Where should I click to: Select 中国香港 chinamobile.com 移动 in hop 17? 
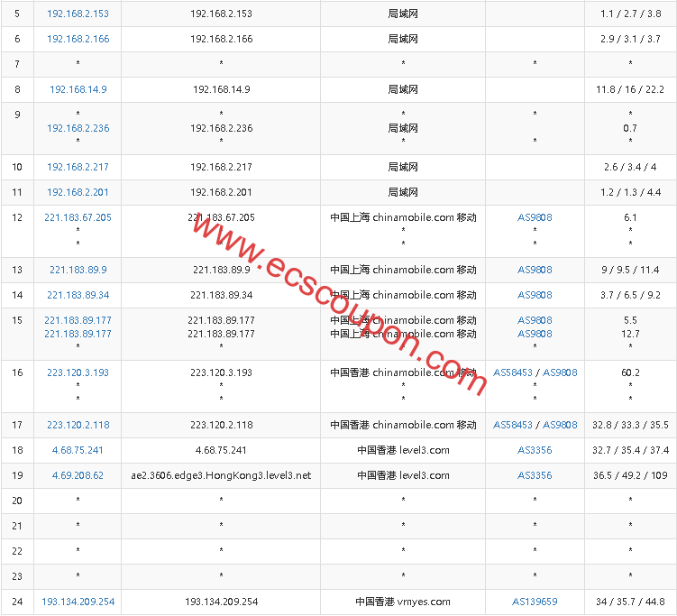point(403,425)
